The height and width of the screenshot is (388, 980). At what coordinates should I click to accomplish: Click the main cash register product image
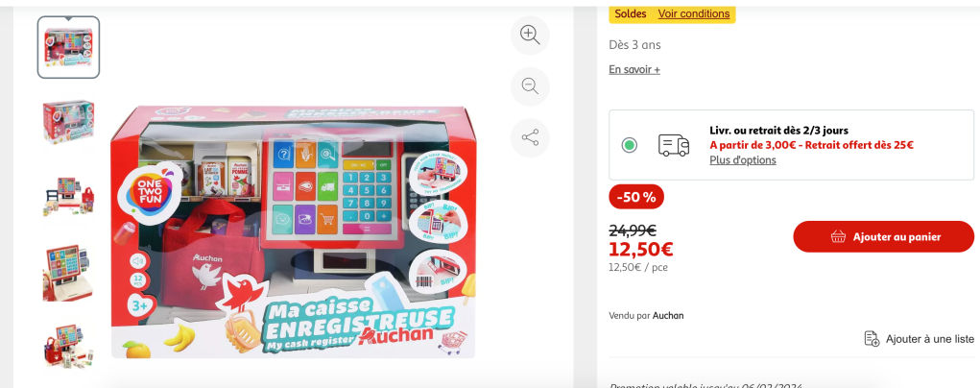(293, 232)
